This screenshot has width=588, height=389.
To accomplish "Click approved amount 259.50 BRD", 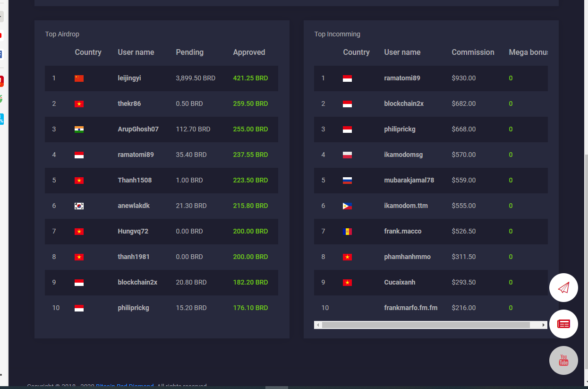I will pos(250,104).
